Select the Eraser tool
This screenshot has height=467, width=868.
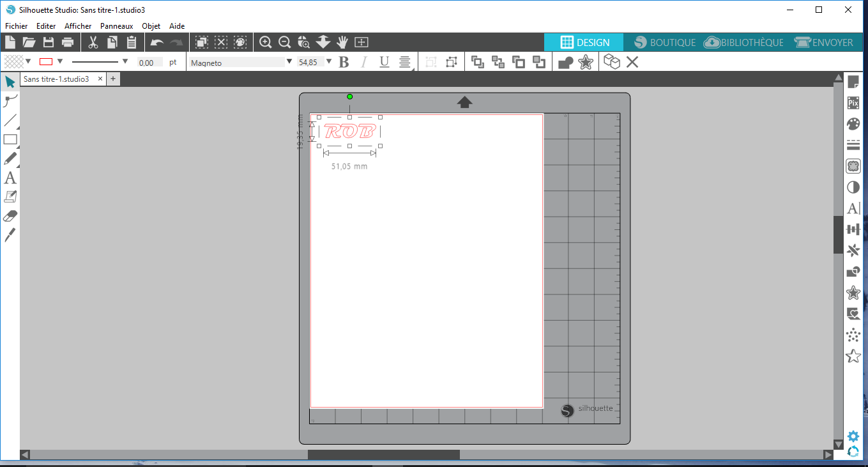click(10, 216)
